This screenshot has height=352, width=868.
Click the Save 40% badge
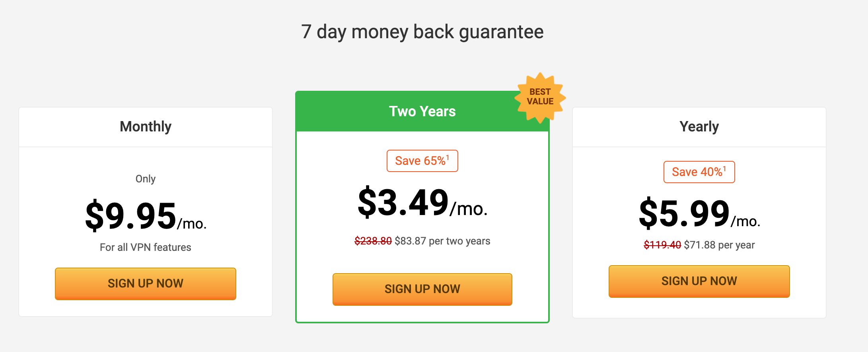point(699,172)
